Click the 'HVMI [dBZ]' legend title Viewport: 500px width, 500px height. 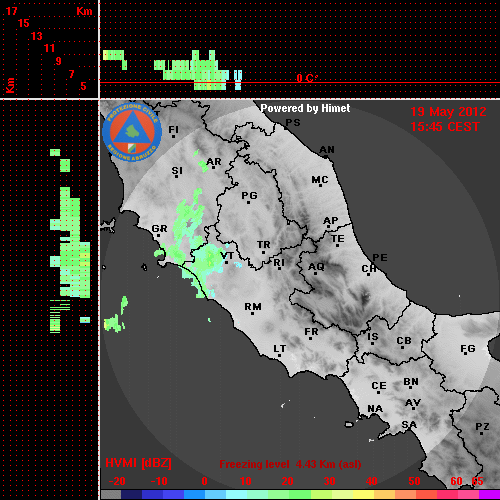pos(138,463)
